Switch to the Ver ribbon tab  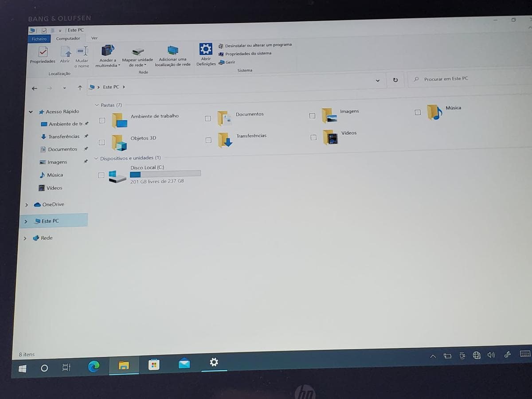click(94, 38)
